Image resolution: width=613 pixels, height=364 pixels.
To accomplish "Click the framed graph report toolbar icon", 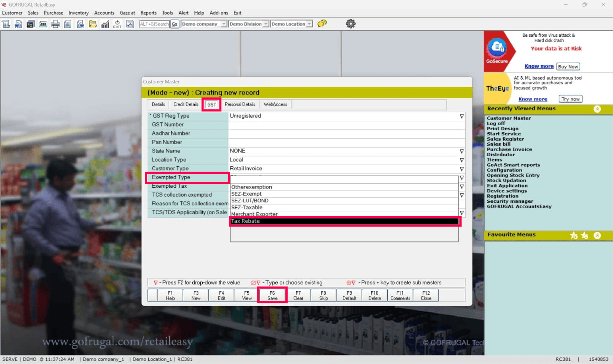I will click(x=130, y=24).
